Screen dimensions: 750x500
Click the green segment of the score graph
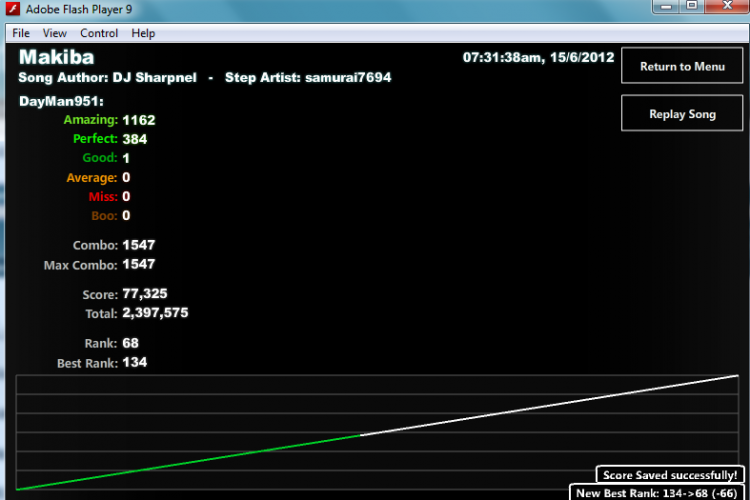point(189,462)
